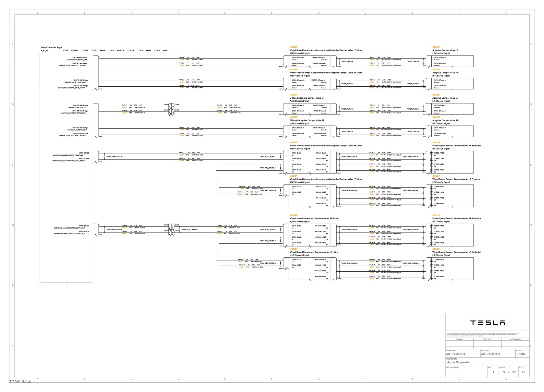Click the TWIST_TAS21-A twisted pair label

[x=347, y=61]
